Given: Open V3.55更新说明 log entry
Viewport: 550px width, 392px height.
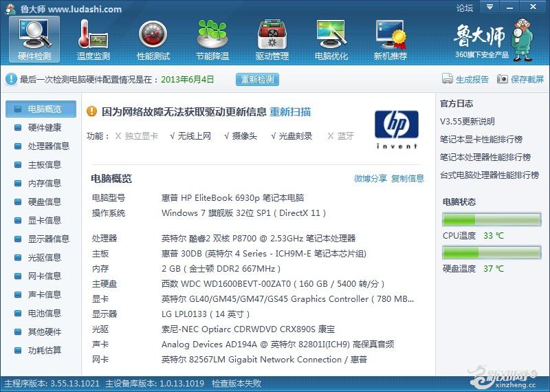Looking at the screenshot, I should (x=467, y=122).
